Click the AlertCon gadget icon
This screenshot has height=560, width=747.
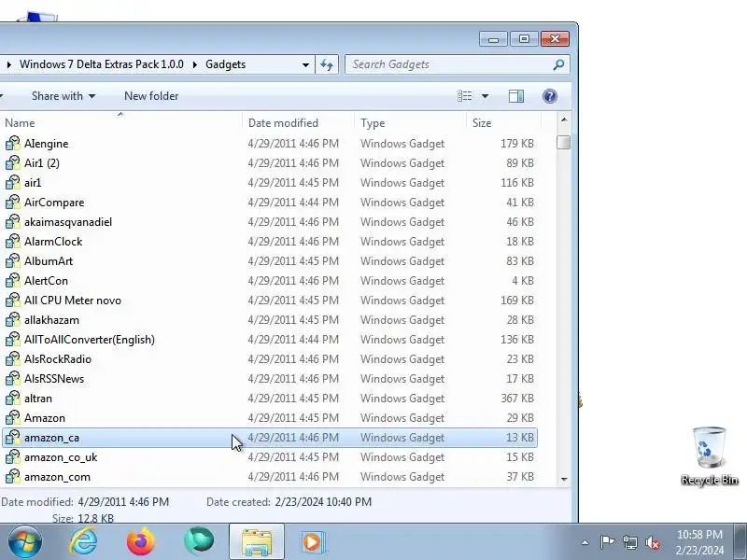point(13,281)
